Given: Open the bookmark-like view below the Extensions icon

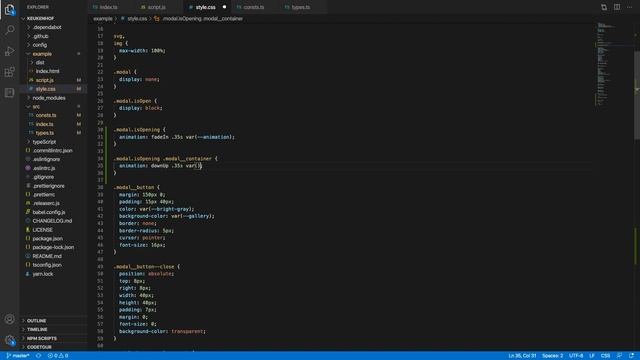Looking at the screenshot, I should coord(9,93).
